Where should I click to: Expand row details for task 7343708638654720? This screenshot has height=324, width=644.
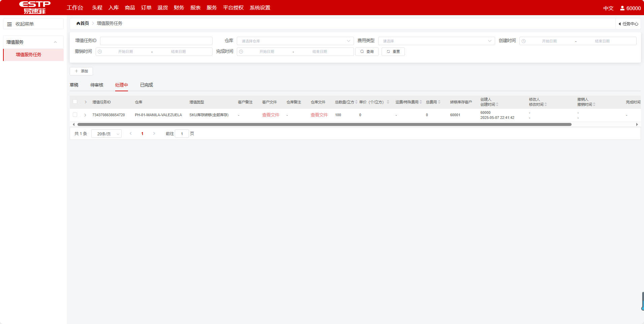(x=85, y=115)
